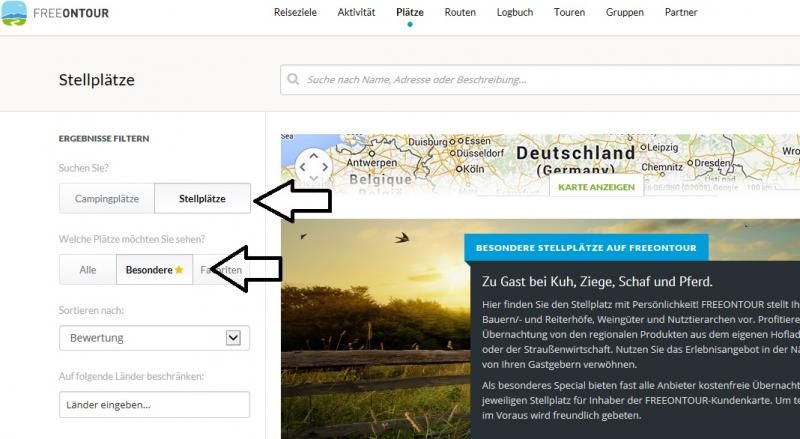This screenshot has width=800, height=439.
Task: Open the Logbuch menu item
Action: click(x=515, y=12)
